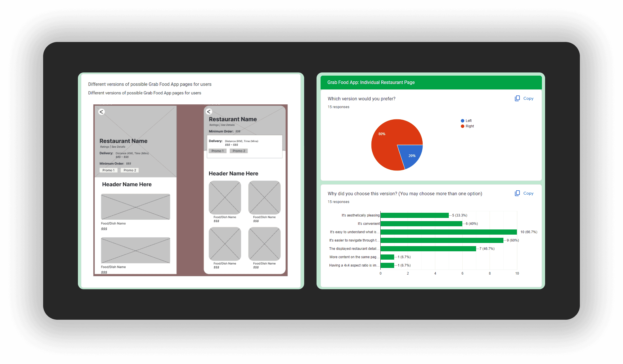Screen dimensions: 623x364
Task: Click first wide food image in the left wireframe
Action: [x=135, y=207]
